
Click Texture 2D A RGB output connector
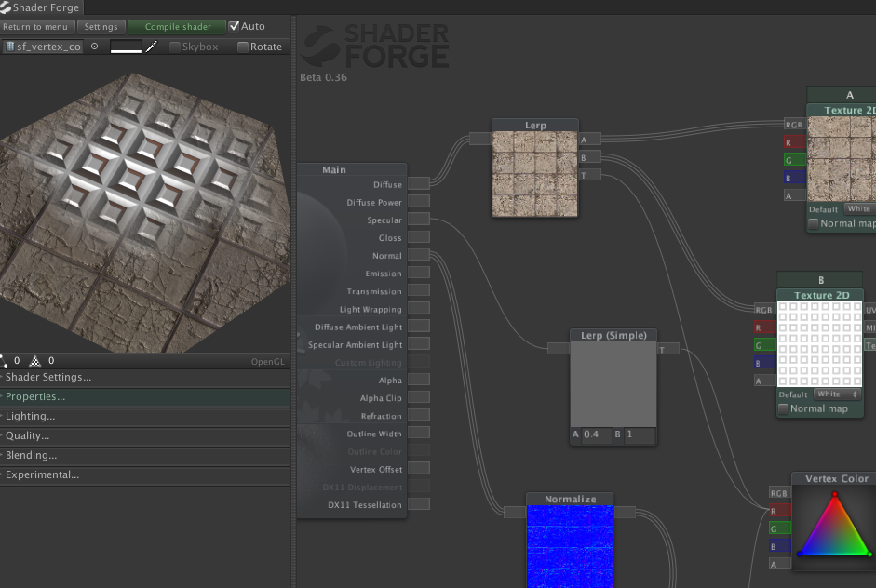pos(795,124)
